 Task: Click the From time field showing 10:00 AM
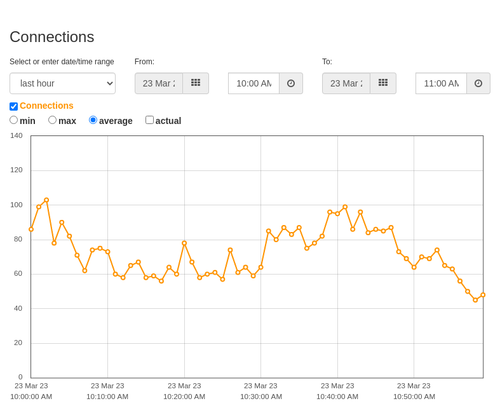(x=254, y=83)
